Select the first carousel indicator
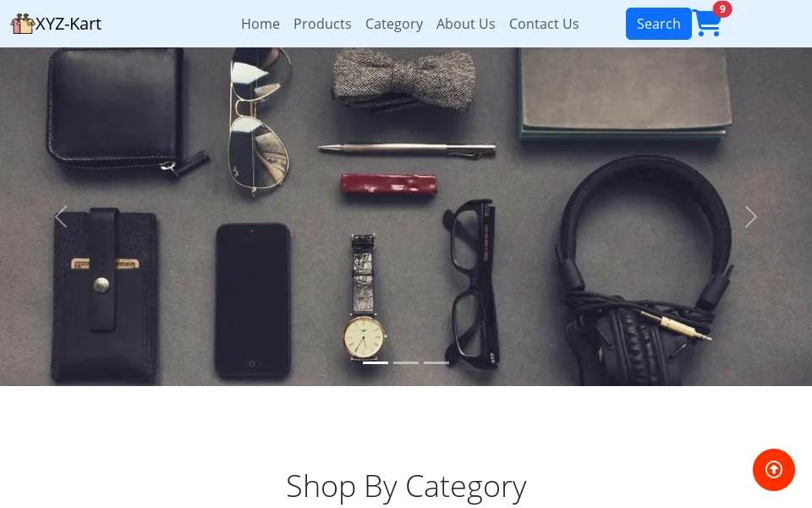This screenshot has height=508, width=812. pyautogui.click(x=376, y=363)
